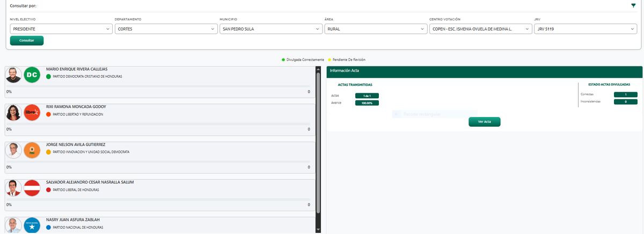Viewport: 644px width, 234px height.
Task: Click the green Divulgada Correctamente legend dot
Action: click(283, 60)
